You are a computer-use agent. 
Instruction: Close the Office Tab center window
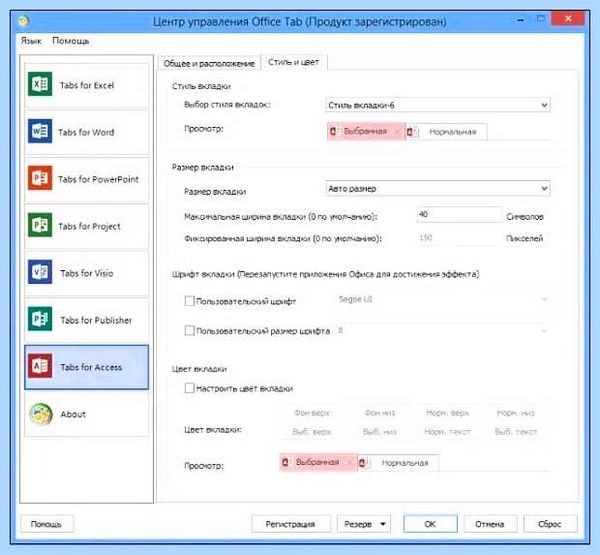pos(568,18)
